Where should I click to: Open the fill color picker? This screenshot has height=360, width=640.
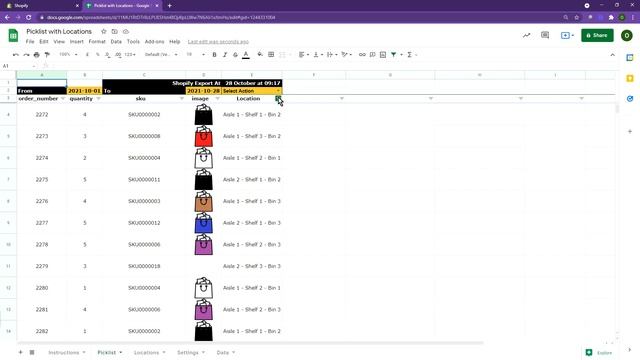(x=260, y=55)
